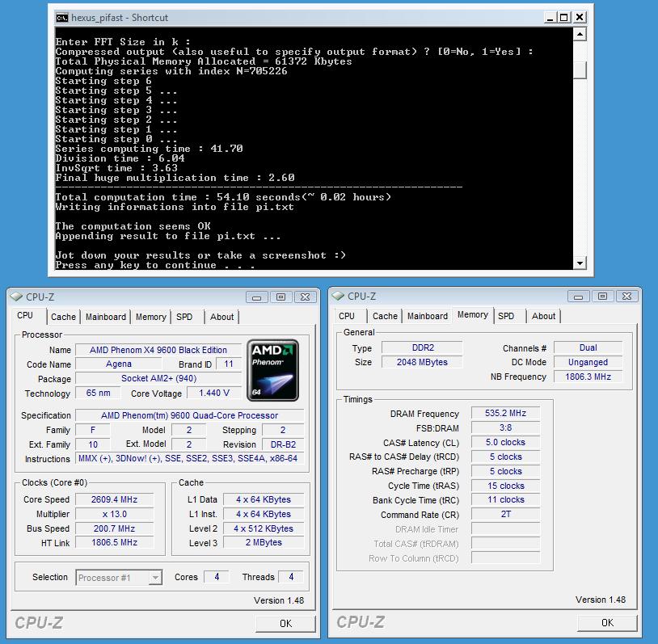
Task: Click the Specification field text
Action: [190, 415]
